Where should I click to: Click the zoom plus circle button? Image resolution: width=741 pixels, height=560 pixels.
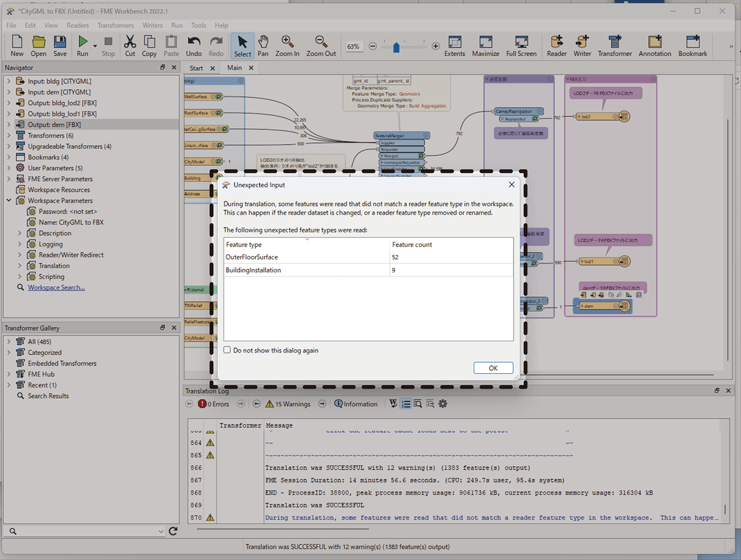[435, 47]
